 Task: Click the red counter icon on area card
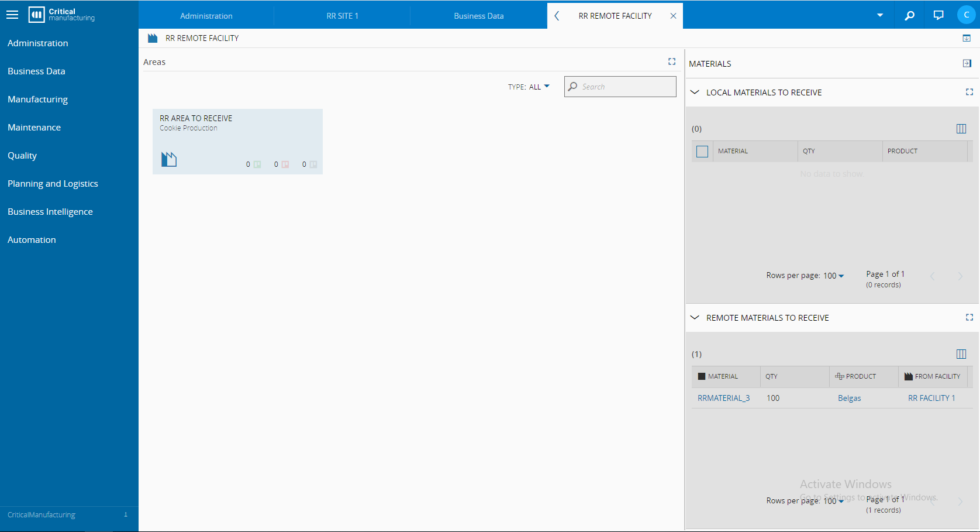point(285,164)
